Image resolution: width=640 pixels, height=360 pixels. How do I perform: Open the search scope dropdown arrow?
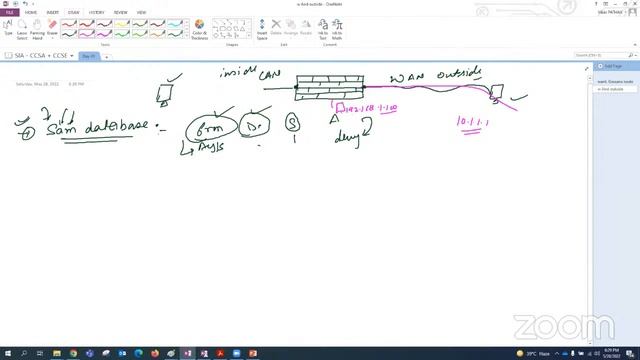tap(636, 55)
